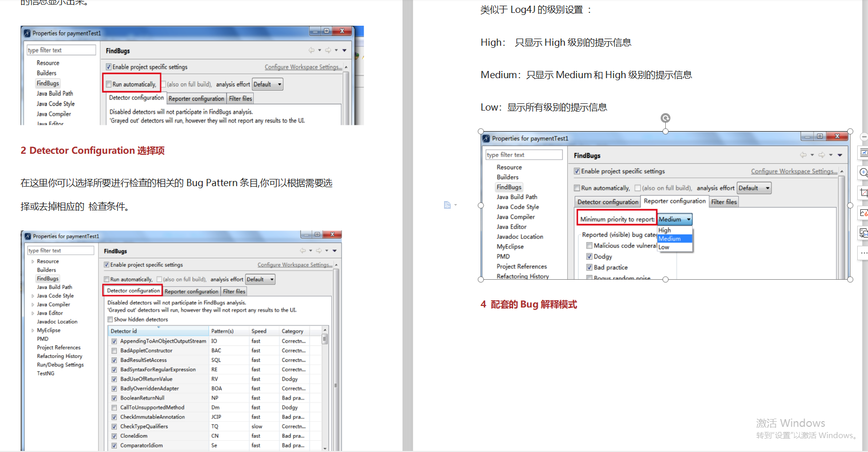This screenshot has height=452, width=868.
Task: Toggle the Bad practice checkbox in the selected picture
Action: pyautogui.click(x=589, y=267)
